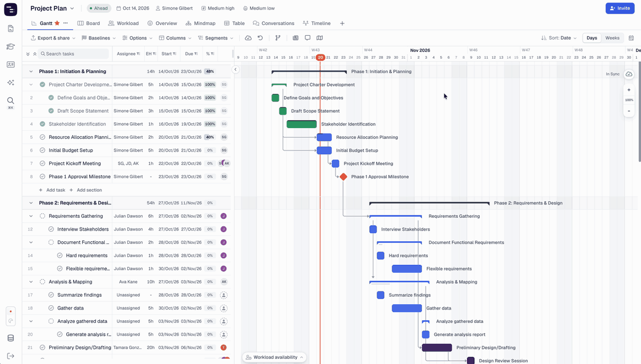Open the database icon in sidebar
This screenshot has width=641, height=364.
pyautogui.click(x=11, y=338)
